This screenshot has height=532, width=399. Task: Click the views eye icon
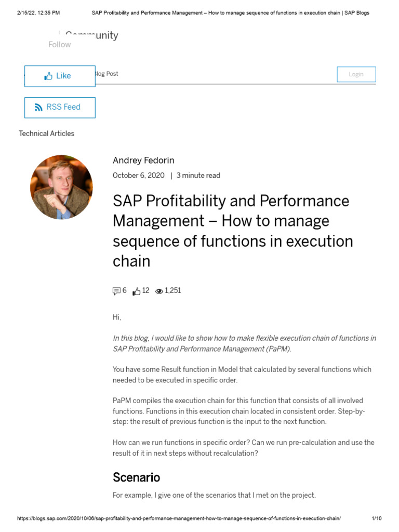coord(159,291)
